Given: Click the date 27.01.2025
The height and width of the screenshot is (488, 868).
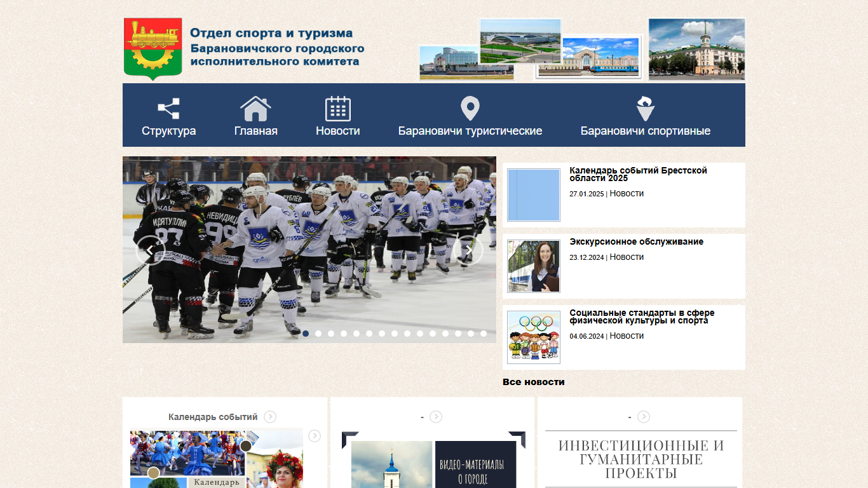Looking at the screenshot, I should pyautogui.click(x=587, y=194).
